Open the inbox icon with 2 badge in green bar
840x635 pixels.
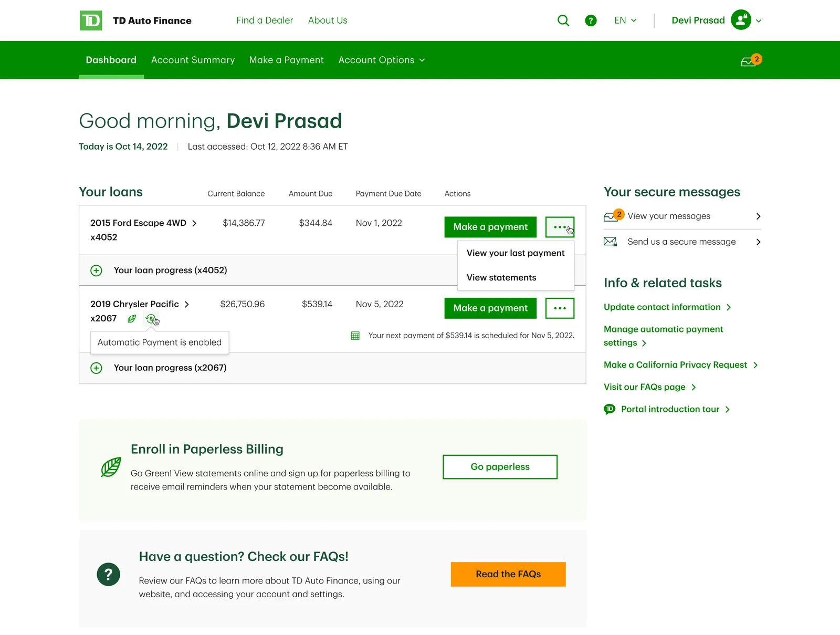pos(751,60)
